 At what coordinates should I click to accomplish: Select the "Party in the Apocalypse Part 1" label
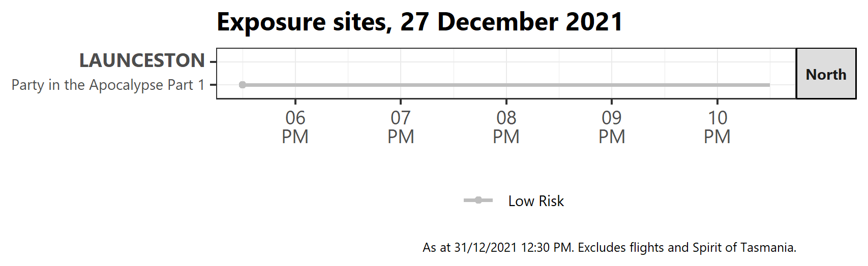pos(108,85)
